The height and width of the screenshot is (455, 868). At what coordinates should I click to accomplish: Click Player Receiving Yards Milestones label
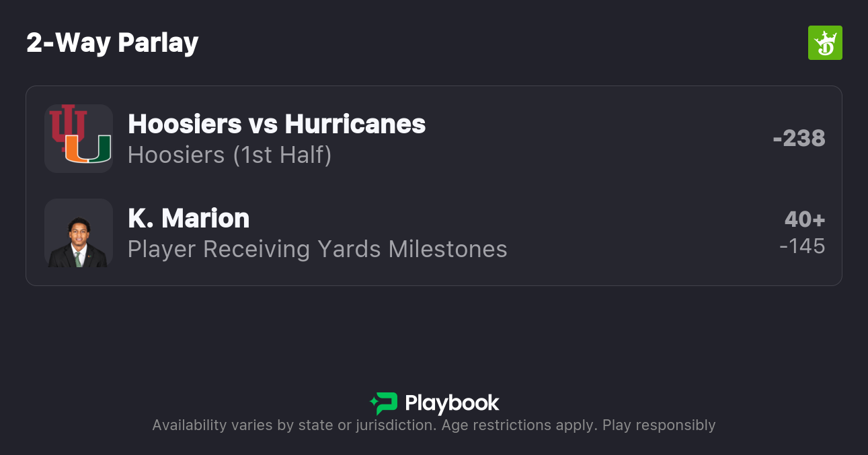(317, 249)
